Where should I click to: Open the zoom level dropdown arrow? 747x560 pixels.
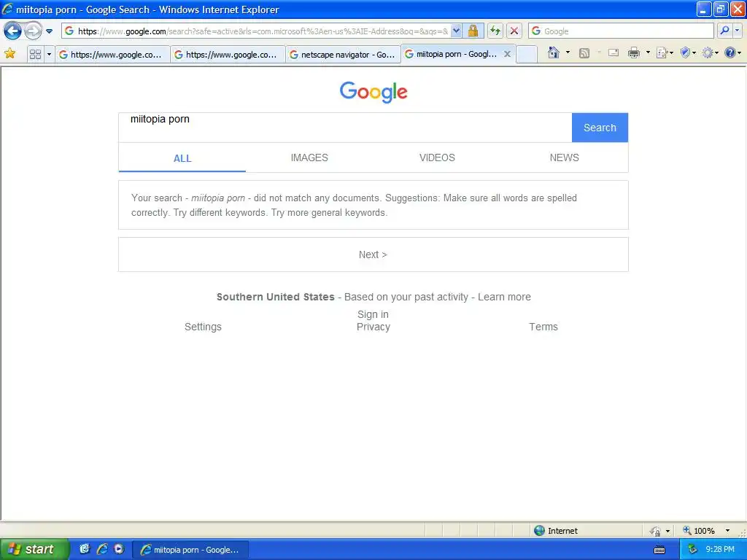click(x=727, y=531)
